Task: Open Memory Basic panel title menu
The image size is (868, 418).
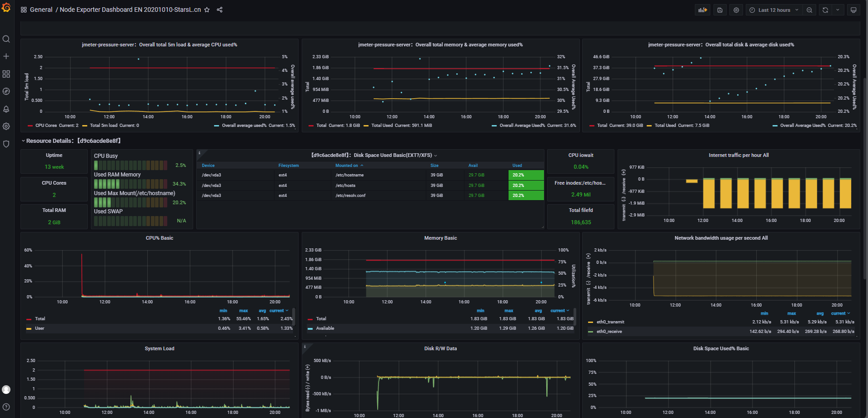Action: (440, 238)
